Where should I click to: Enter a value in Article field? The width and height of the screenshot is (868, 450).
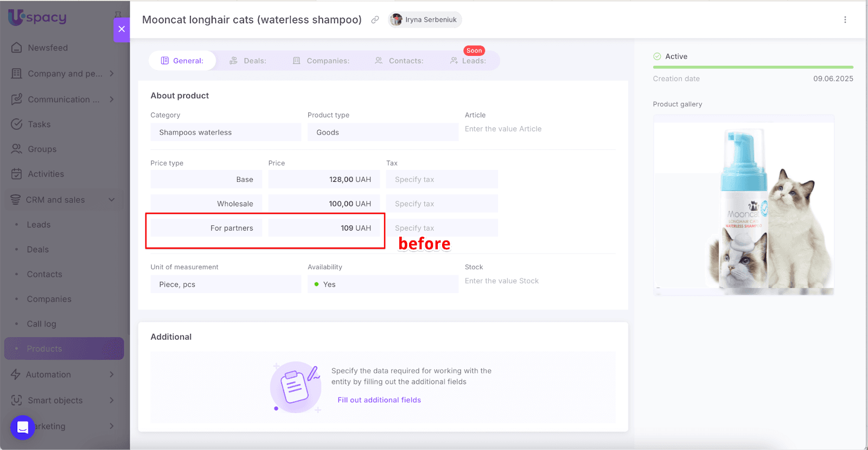(x=539, y=129)
